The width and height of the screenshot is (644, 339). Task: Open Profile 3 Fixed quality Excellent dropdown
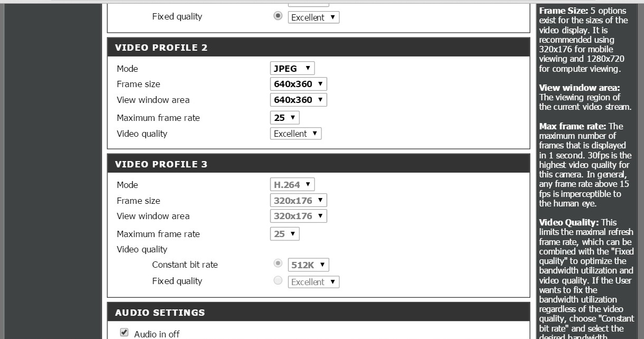[314, 282]
